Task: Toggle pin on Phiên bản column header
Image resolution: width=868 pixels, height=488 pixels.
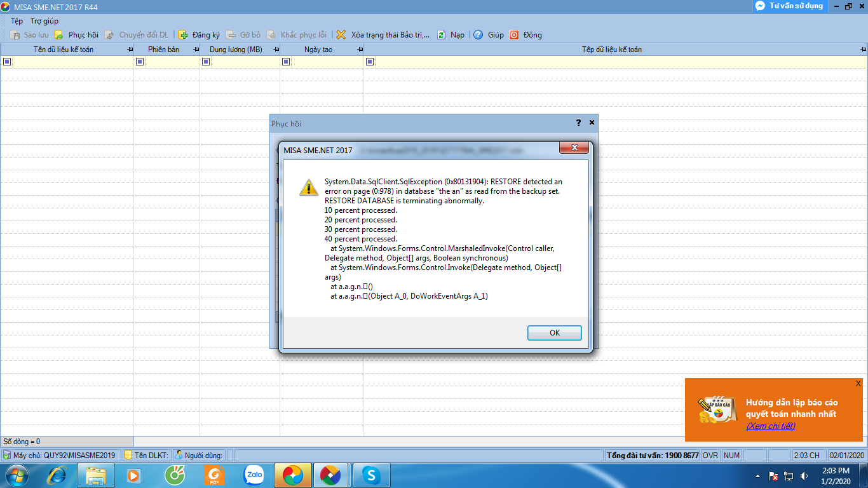Action: click(x=196, y=50)
